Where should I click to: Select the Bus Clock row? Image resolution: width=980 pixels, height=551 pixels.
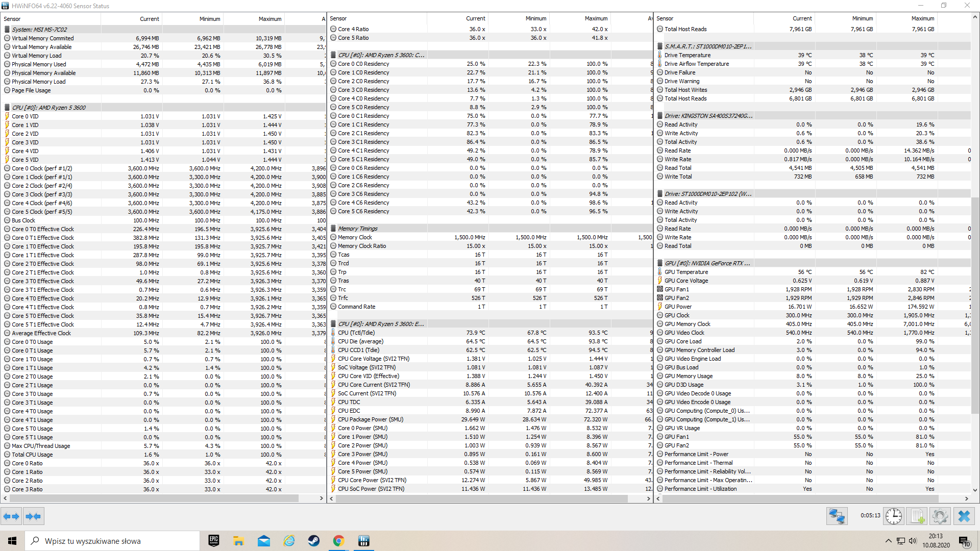163,220
